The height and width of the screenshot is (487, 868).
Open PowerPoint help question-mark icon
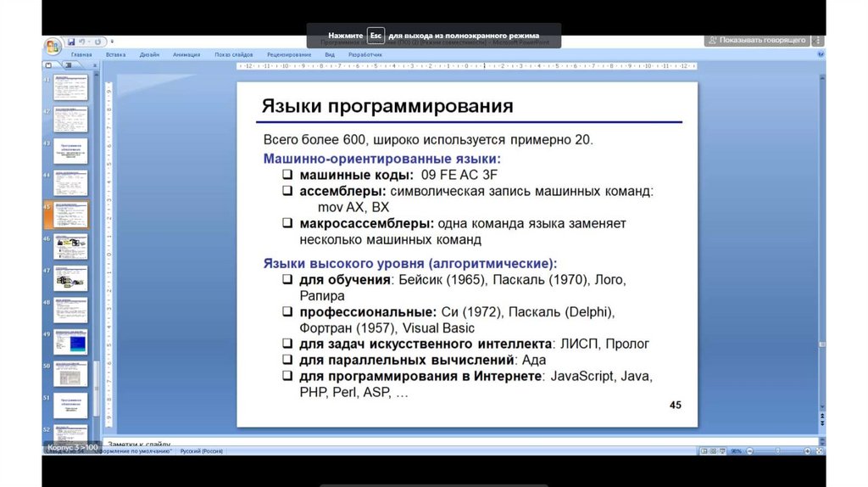(821, 54)
